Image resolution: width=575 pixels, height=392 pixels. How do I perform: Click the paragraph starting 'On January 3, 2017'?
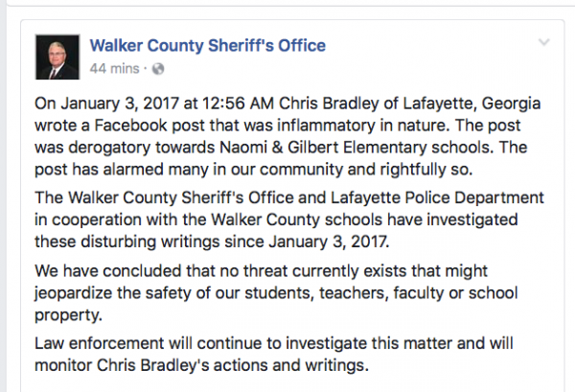pyautogui.click(x=287, y=136)
